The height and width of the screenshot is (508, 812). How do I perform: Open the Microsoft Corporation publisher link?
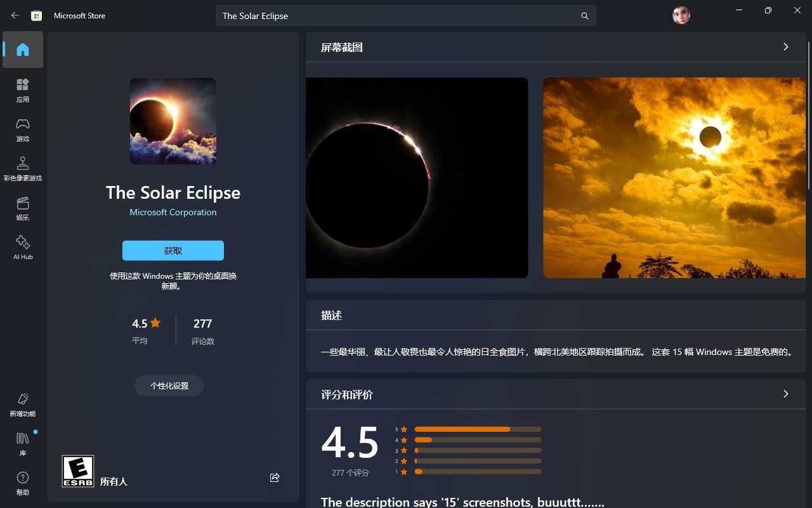tap(173, 212)
